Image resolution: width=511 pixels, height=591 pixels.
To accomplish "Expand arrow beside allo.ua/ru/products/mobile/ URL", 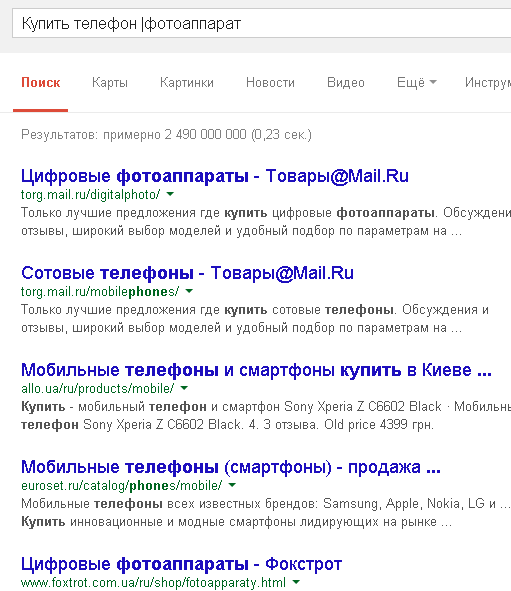I will 184,388.
